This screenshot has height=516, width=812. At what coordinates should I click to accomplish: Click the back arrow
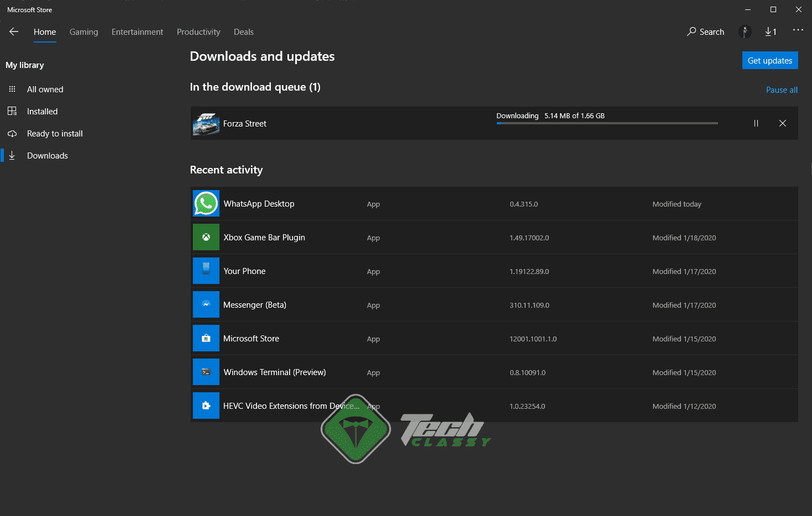(x=13, y=31)
